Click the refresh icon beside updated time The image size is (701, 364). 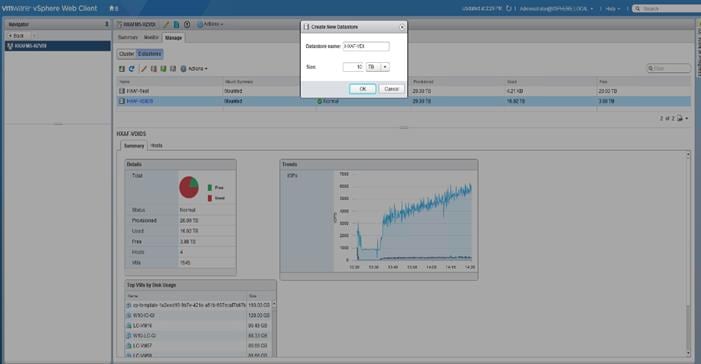click(x=508, y=8)
